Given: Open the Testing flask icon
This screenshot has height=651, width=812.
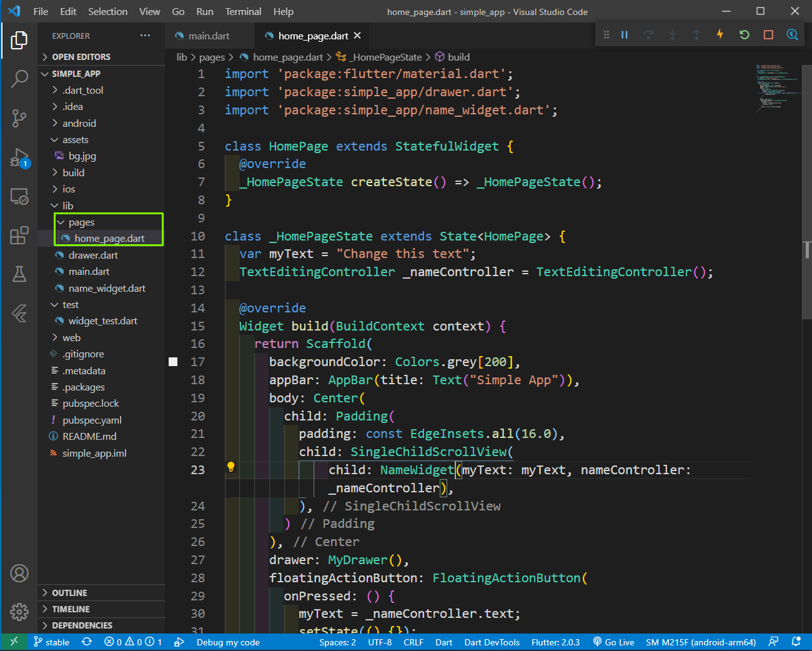Looking at the screenshot, I should coord(19,274).
